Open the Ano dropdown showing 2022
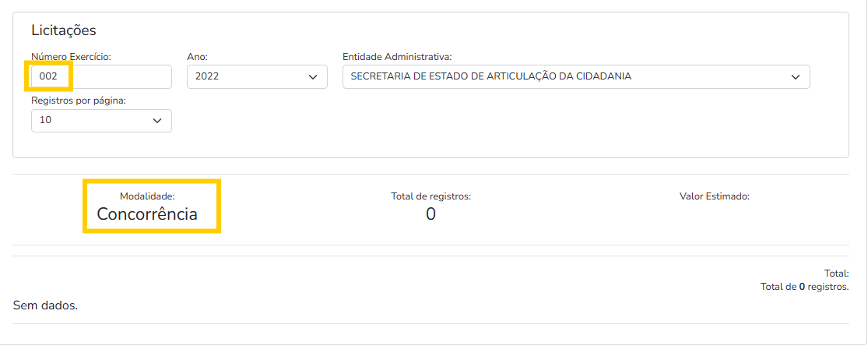Screen dimensions: 868x353 257,76
